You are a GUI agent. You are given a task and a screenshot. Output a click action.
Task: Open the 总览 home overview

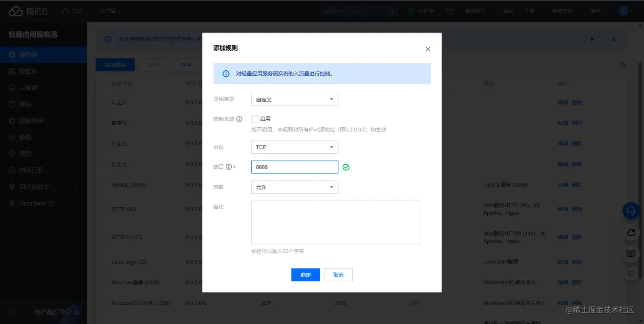(72, 11)
